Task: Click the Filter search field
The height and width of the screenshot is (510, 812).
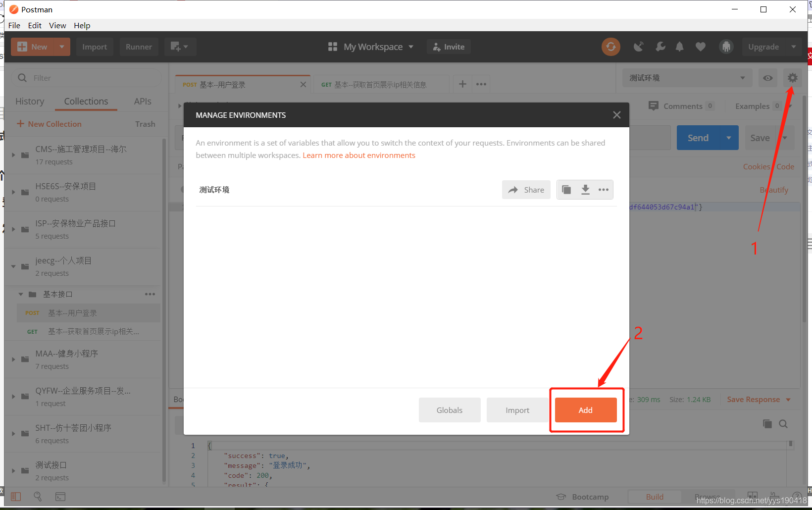Action: [x=87, y=78]
